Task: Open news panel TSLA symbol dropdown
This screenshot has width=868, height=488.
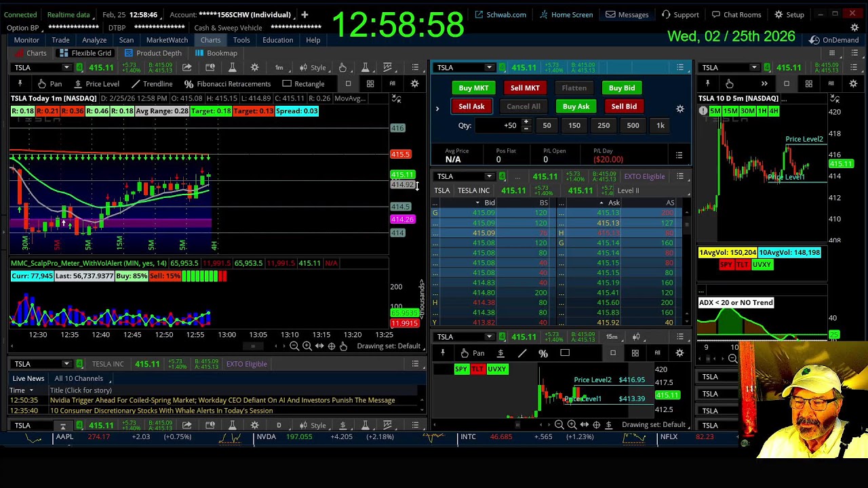Action: [x=66, y=364]
